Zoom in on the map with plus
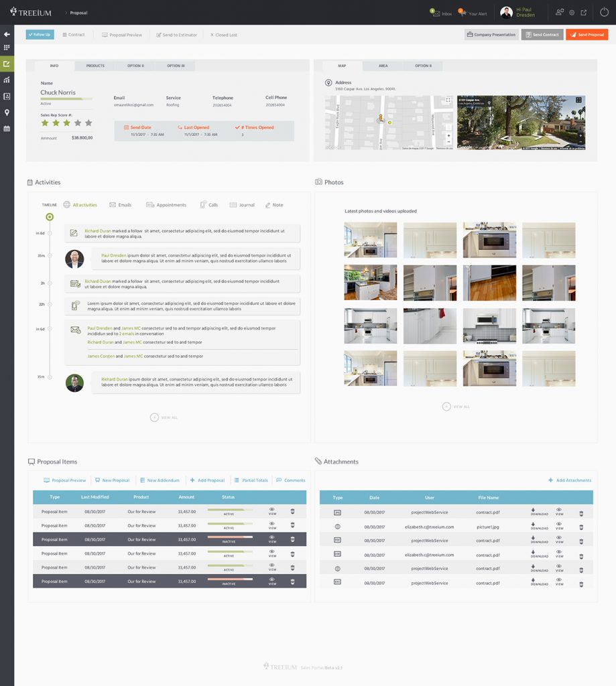Image resolution: width=616 pixels, height=686 pixels. point(448,136)
